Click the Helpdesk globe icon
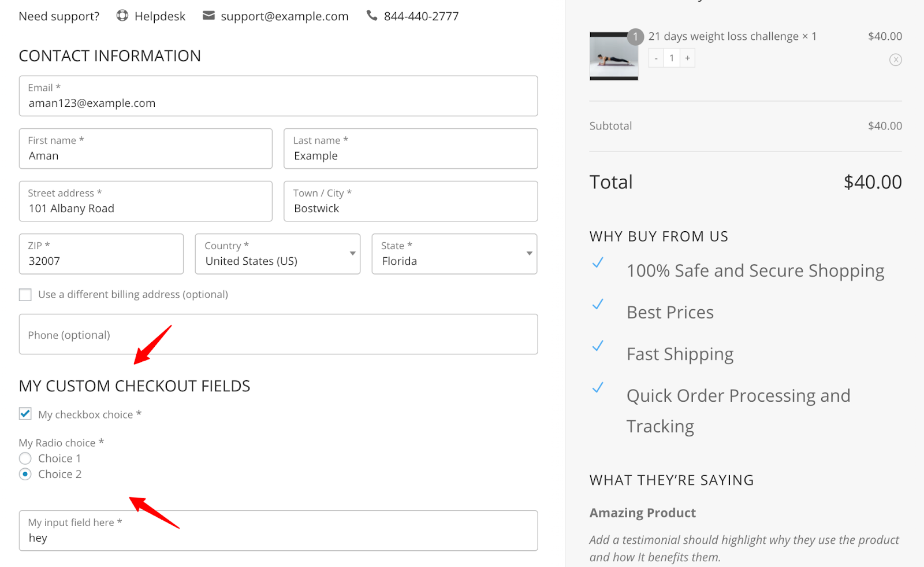Image resolution: width=924 pixels, height=567 pixels. click(122, 16)
